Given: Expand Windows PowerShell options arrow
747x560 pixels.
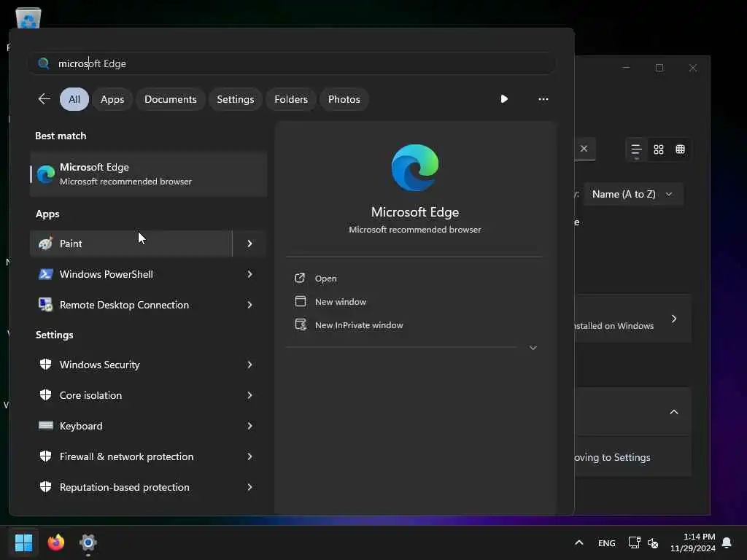Looking at the screenshot, I should (249, 274).
